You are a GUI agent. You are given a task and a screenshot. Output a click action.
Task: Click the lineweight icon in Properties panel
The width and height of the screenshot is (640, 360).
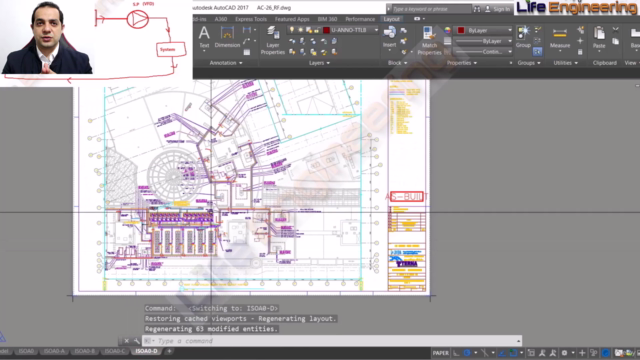pos(447,41)
